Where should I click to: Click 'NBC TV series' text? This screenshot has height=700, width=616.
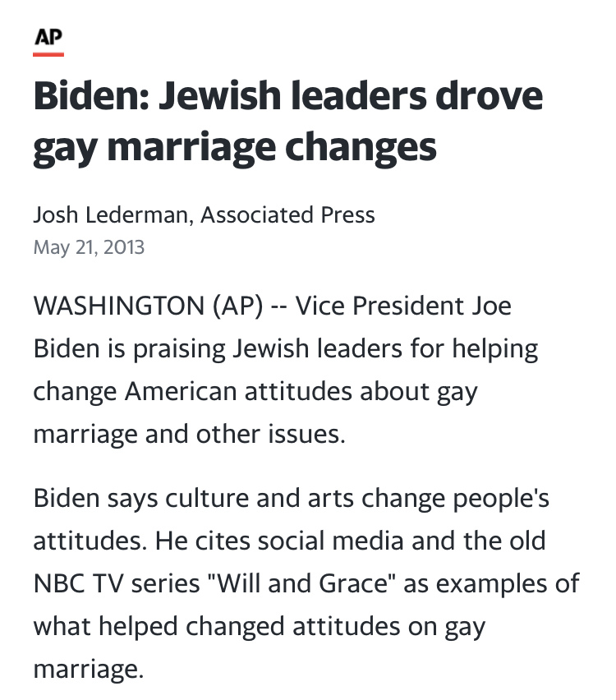[117, 583]
